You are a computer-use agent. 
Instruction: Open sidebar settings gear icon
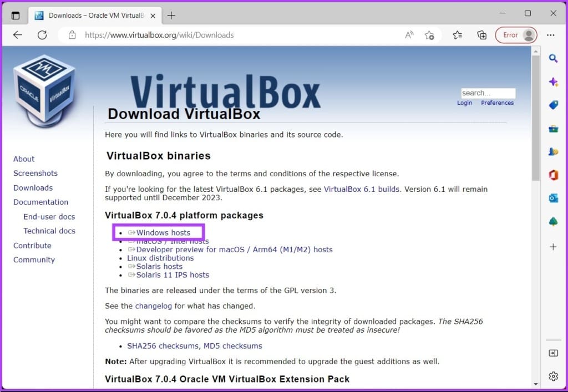pos(553,376)
